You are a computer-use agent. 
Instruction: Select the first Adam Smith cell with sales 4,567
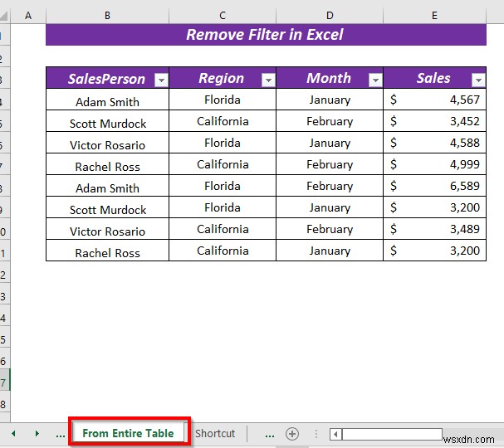point(107,100)
